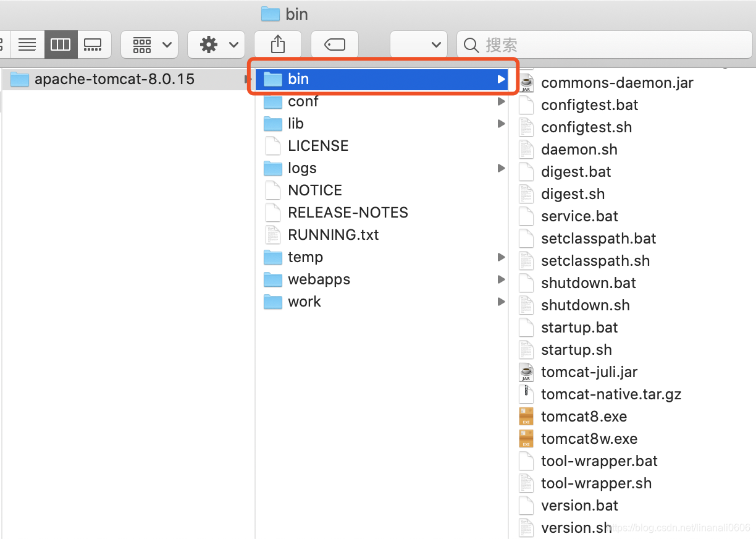Viewport: 756px width, 539px height.
Task: Click the conf folder icon
Action: (x=273, y=101)
